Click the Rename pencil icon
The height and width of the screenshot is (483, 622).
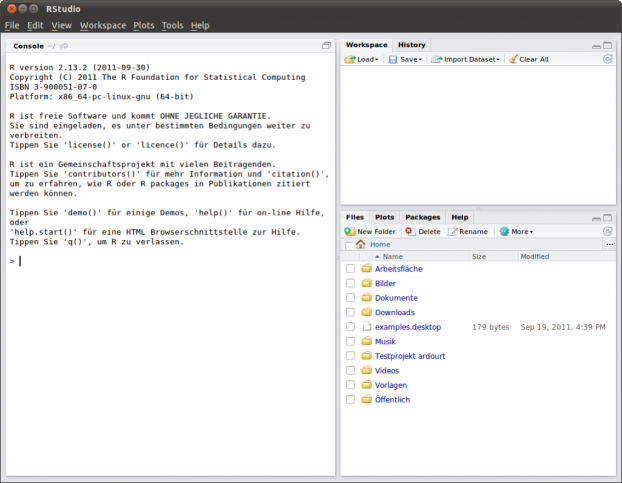click(x=453, y=232)
